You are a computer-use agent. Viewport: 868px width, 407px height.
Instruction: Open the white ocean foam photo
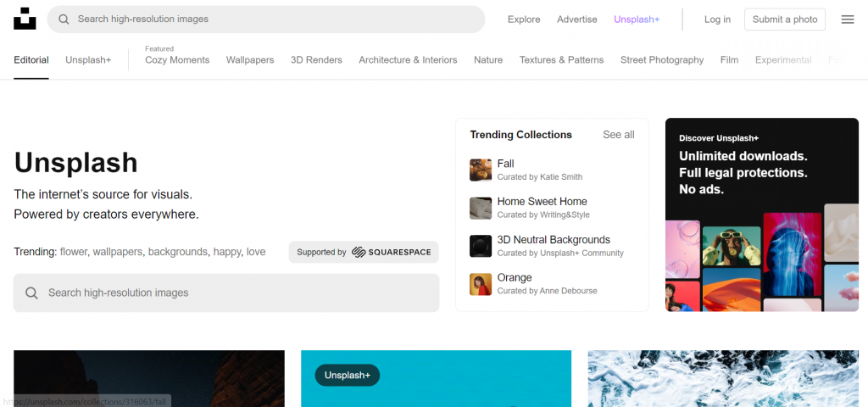723,379
